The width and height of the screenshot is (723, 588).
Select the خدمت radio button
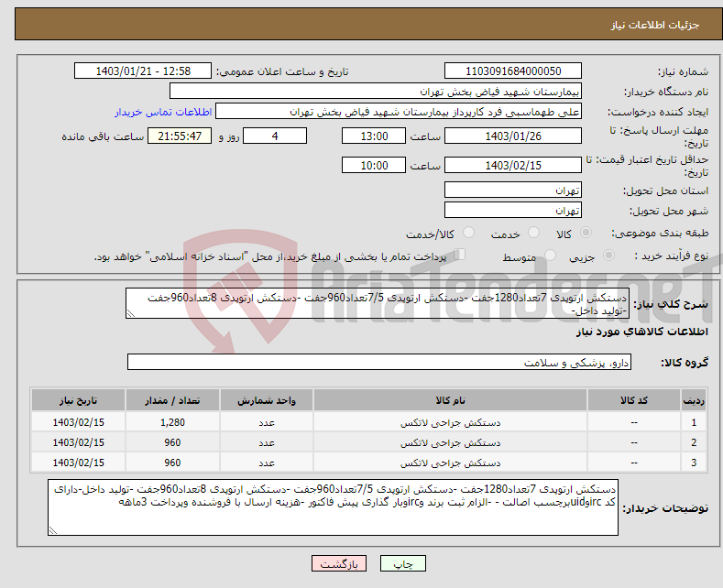(x=533, y=233)
